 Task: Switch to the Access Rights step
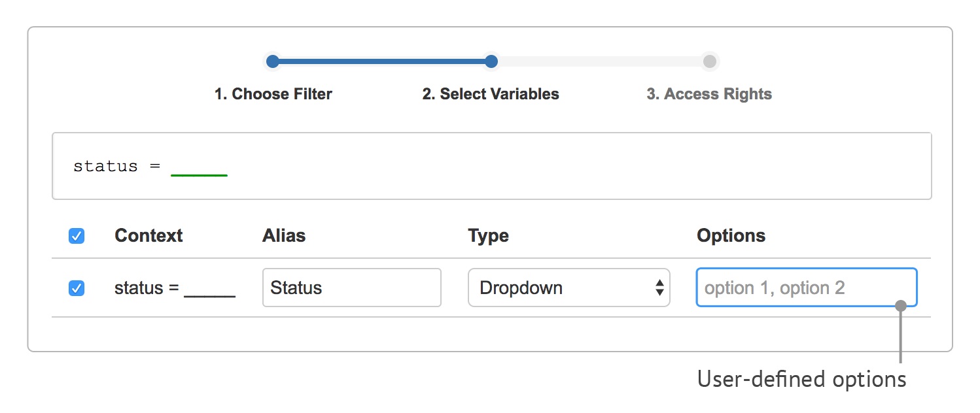coord(709,93)
